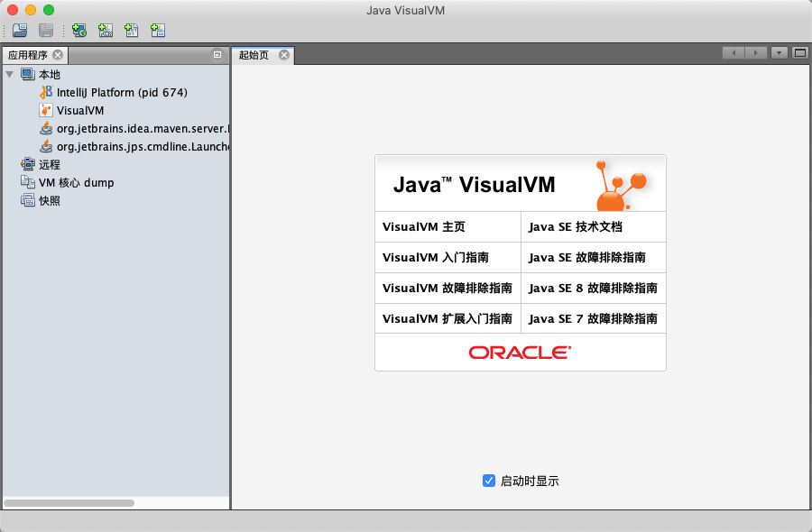812x532 pixels.
Task: Click the right tab-scroll arrow
Action: tap(755, 53)
